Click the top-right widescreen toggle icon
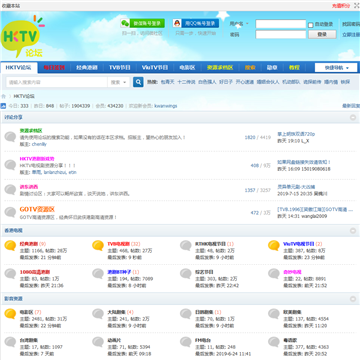This screenshot has height=360, width=360. (356, 6)
